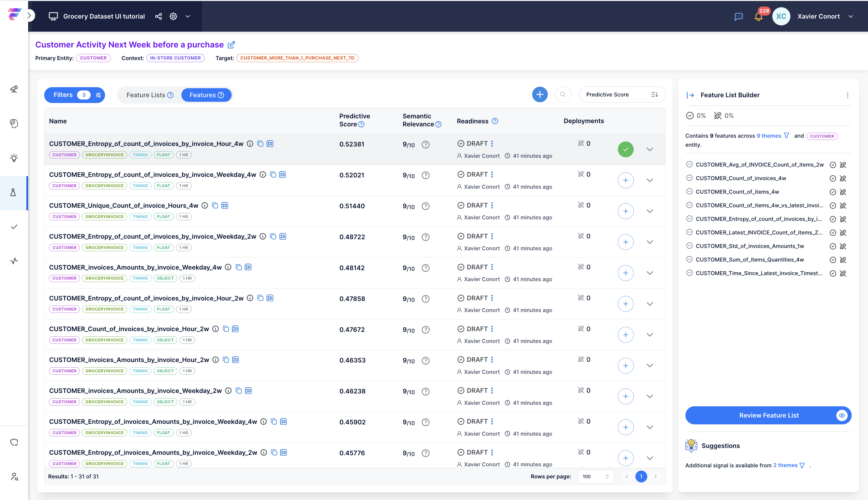Open rows per page selector showing 100
Image resolution: width=868 pixels, height=500 pixels.
click(595, 476)
